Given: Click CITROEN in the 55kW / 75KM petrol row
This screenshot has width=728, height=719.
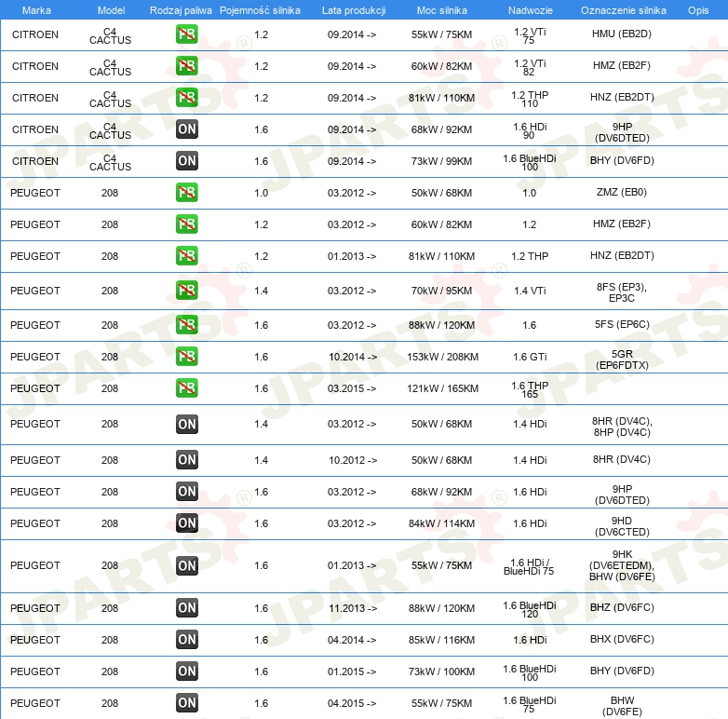Looking at the screenshot, I should (x=34, y=34).
